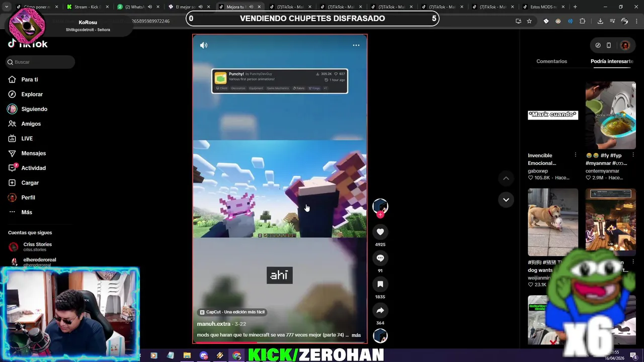644x362 pixels.
Task: Click the share arrow icon
Action: pyautogui.click(x=380, y=310)
